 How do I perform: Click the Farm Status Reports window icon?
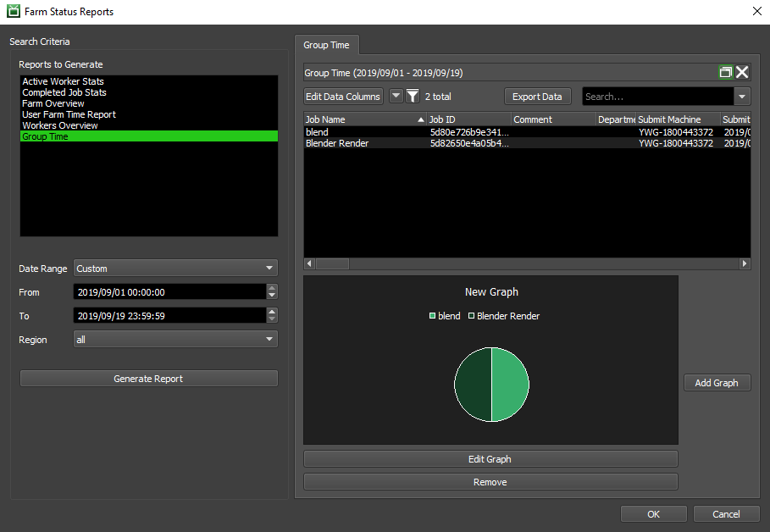14,11
